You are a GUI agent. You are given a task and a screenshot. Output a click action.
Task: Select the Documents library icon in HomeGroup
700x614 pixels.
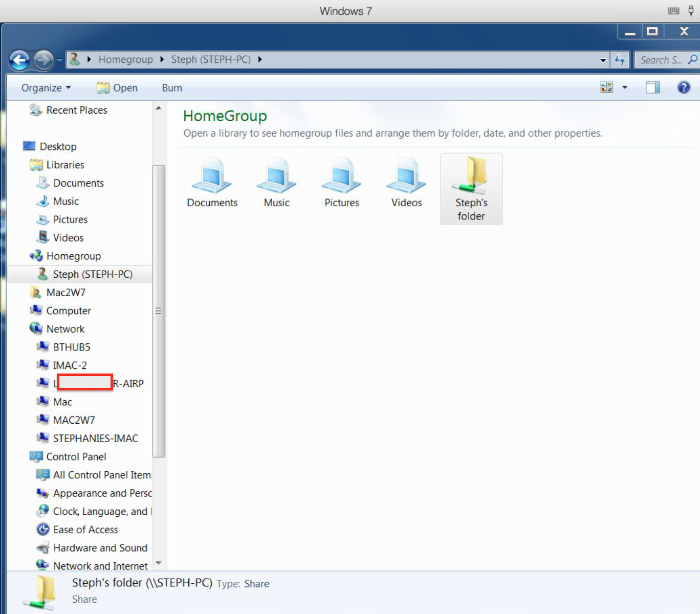pos(212,183)
